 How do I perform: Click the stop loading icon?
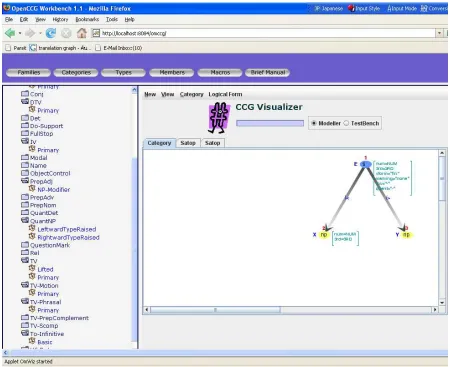(x=66, y=33)
